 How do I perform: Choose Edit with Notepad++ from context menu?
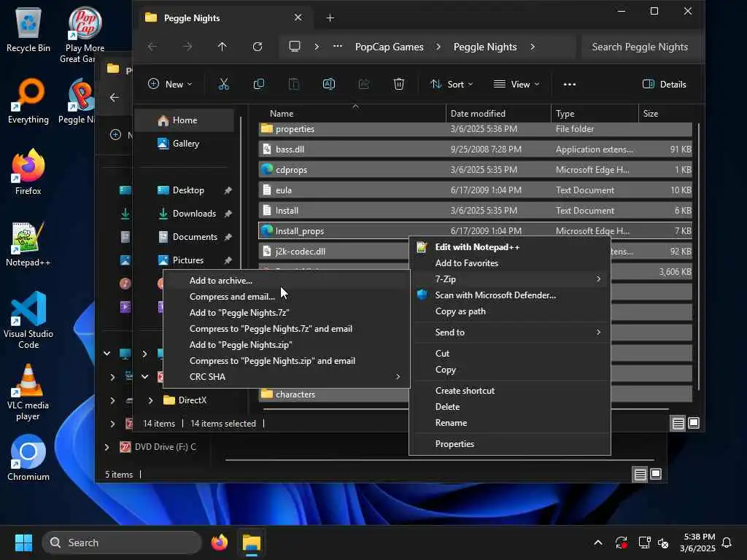point(510,247)
